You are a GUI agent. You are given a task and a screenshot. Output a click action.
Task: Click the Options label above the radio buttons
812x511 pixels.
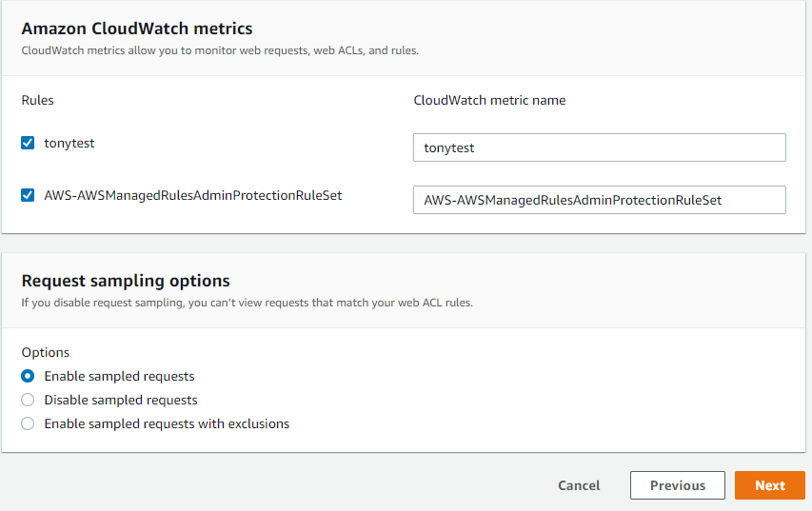pos(45,352)
